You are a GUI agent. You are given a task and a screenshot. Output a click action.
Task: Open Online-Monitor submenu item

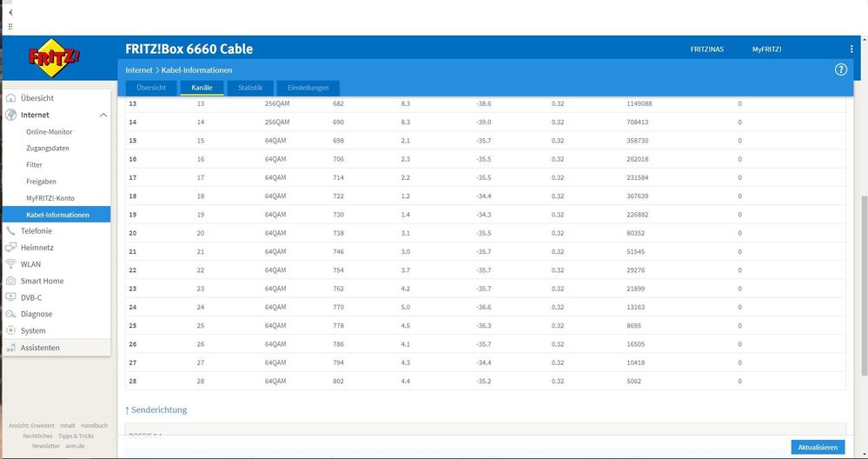click(50, 132)
